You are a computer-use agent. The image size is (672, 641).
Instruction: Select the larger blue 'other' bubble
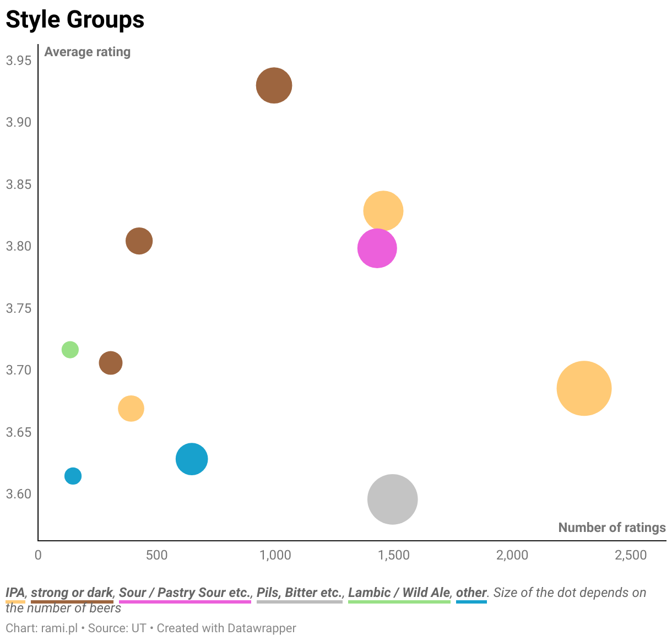pos(192,459)
